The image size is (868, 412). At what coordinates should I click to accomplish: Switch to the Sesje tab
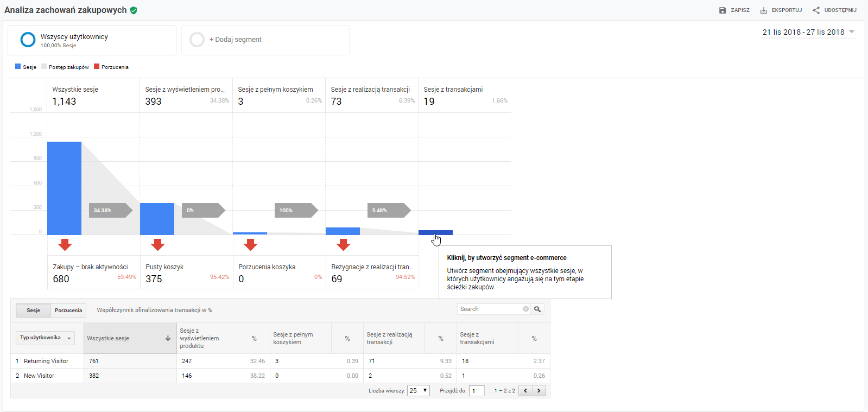(33, 310)
